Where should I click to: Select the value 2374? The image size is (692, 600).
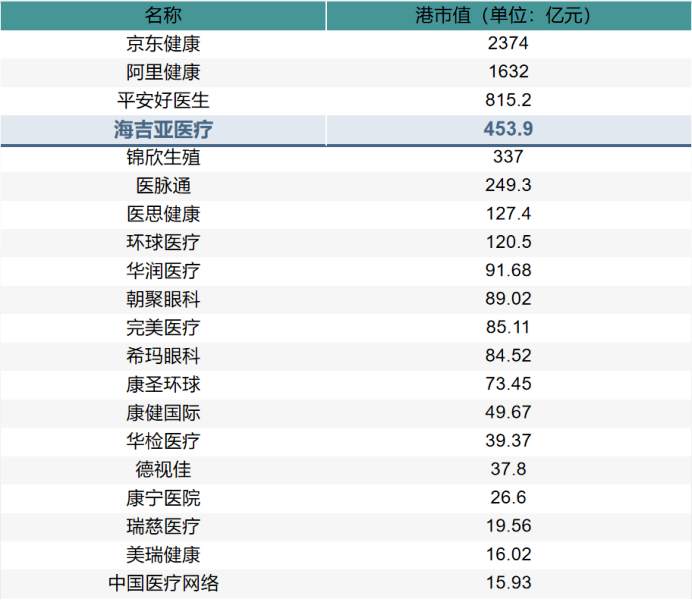click(x=509, y=44)
